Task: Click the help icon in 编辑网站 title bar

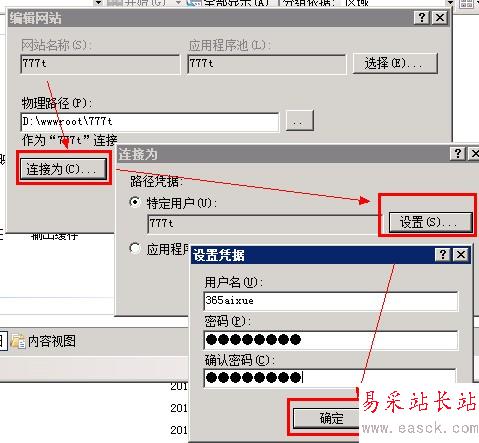Action: (422, 17)
